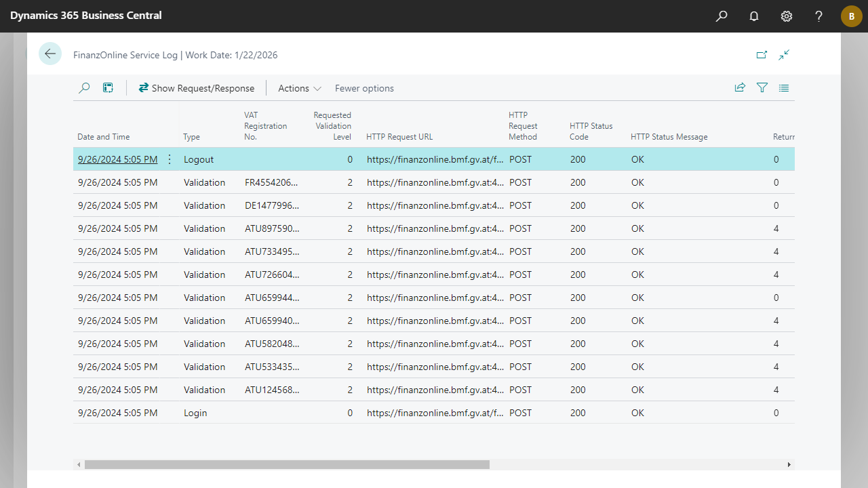
Task: Open the list layout view options
Action: 784,88
